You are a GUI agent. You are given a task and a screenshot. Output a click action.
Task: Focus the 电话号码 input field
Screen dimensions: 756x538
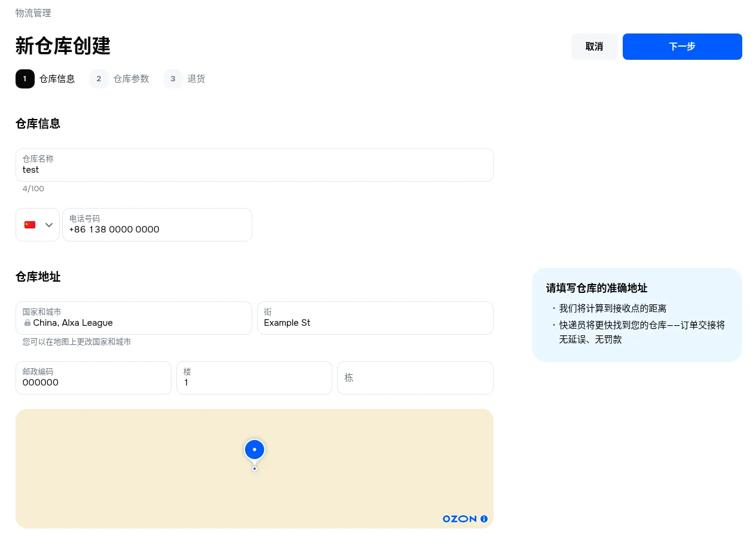[157, 225]
